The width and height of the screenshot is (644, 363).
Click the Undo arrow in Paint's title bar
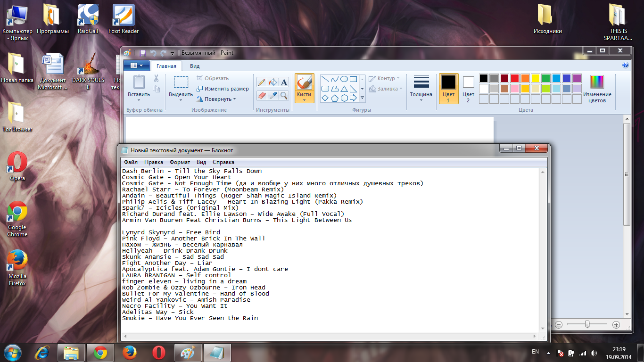pos(153,53)
